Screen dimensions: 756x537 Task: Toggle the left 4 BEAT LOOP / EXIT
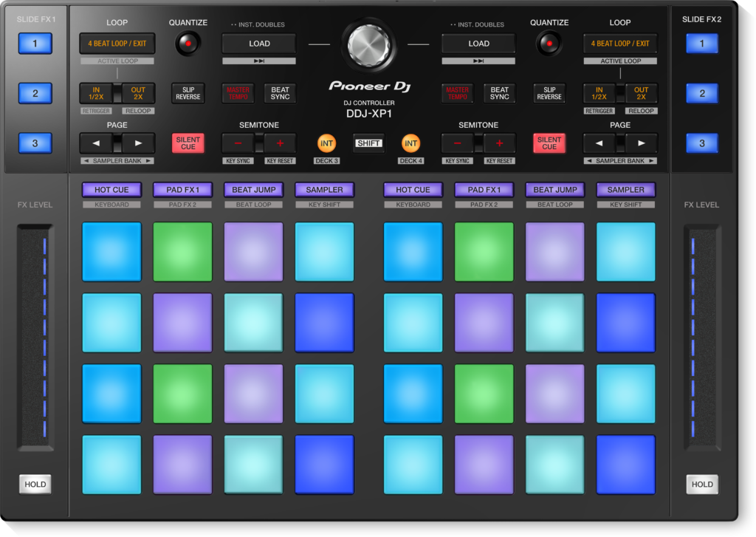click(x=117, y=43)
